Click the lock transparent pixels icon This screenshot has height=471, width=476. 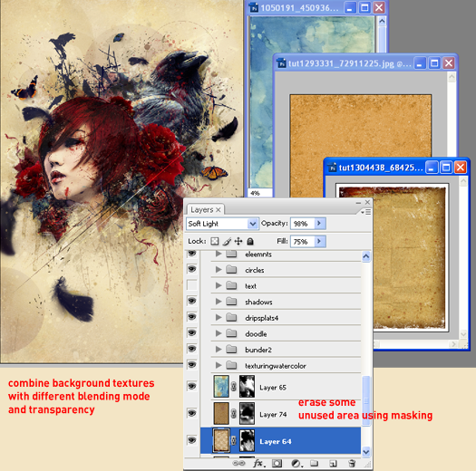coord(215,242)
